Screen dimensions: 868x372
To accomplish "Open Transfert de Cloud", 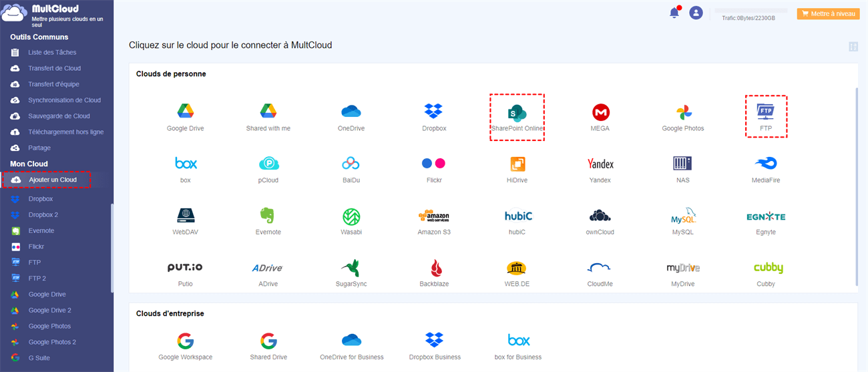I will coord(56,68).
